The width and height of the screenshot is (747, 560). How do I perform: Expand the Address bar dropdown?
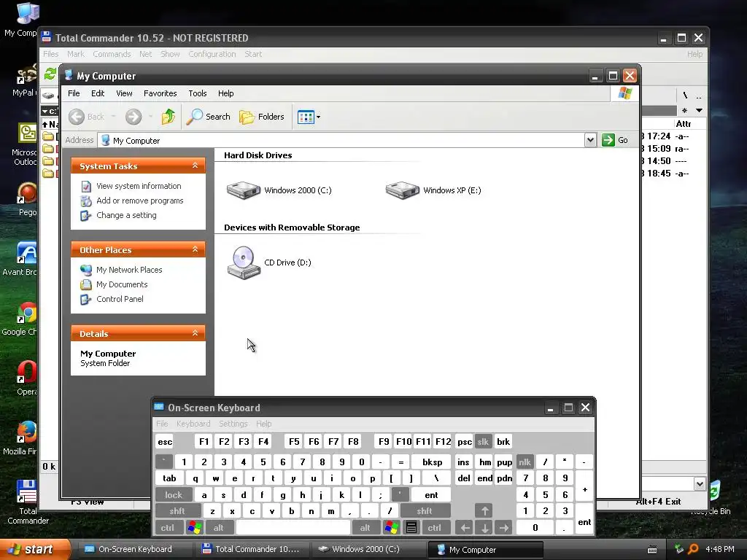point(590,140)
